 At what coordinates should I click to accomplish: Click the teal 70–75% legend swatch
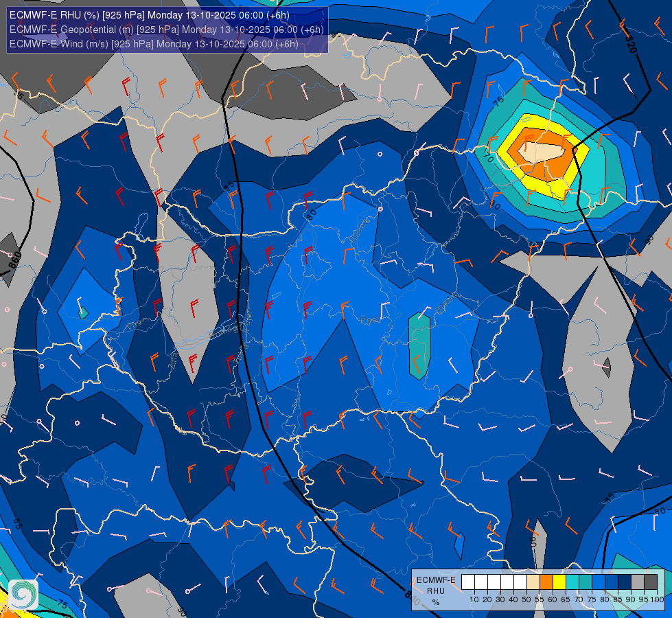(x=586, y=582)
